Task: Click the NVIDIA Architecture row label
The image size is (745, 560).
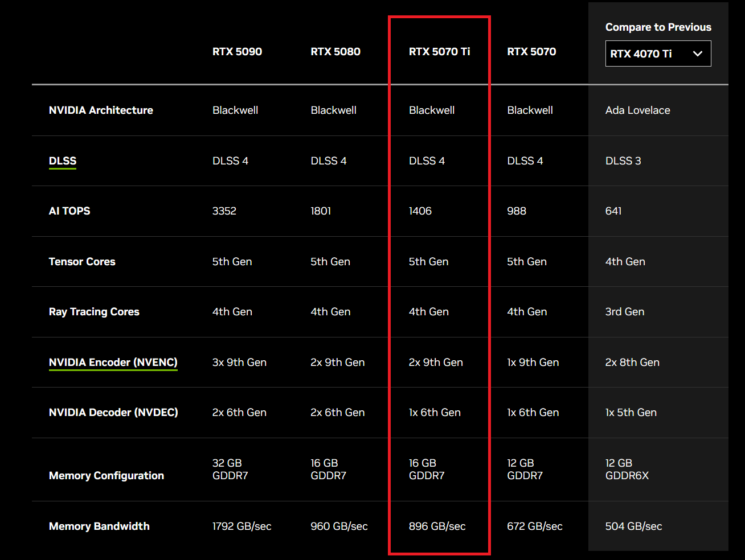Action: coord(101,110)
